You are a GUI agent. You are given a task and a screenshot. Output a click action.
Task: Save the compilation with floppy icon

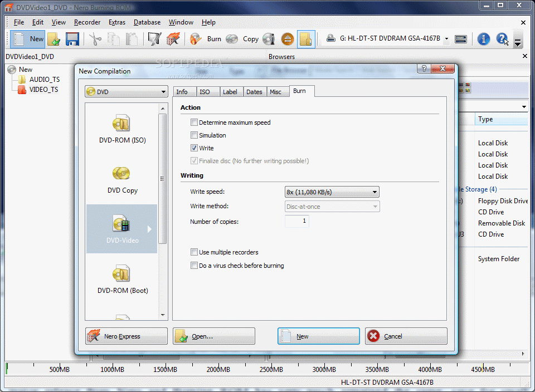[72, 39]
